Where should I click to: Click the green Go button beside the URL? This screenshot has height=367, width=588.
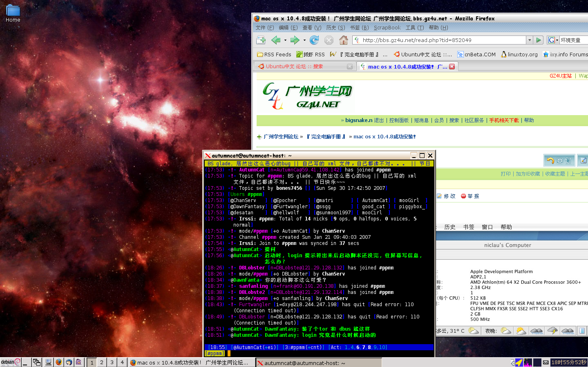pyautogui.click(x=539, y=40)
